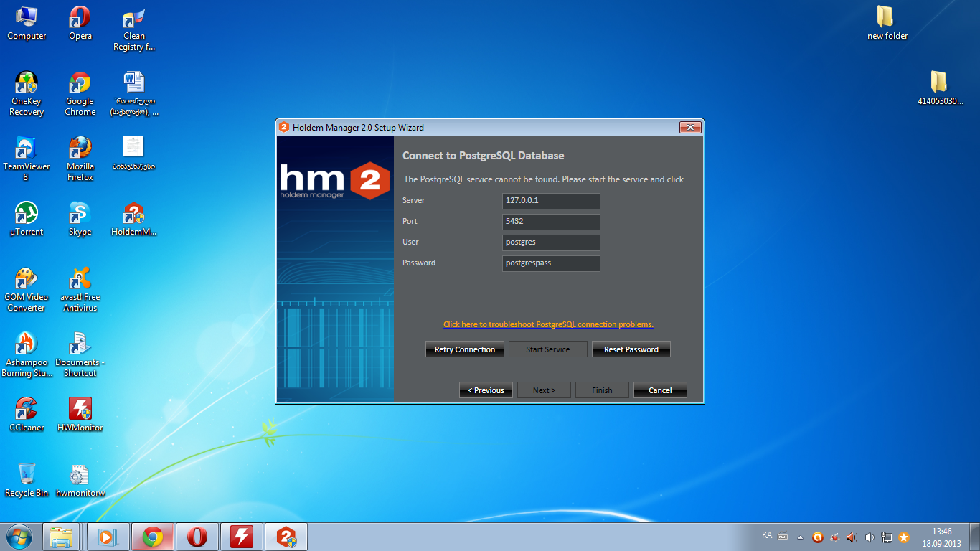Click into the Server address field
This screenshot has width=980, height=551.
click(x=551, y=201)
